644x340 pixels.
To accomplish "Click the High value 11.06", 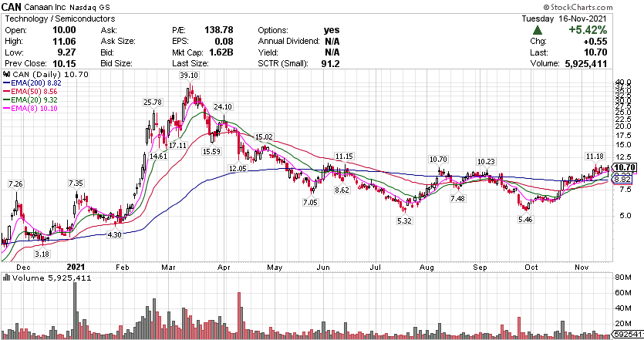I will coord(65,42).
